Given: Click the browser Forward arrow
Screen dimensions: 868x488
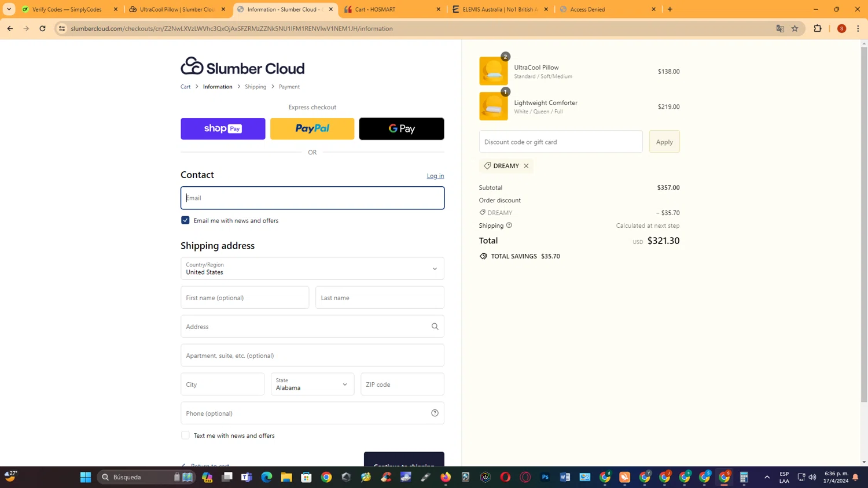Looking at the screenshot, I should (x=26, y=28).
